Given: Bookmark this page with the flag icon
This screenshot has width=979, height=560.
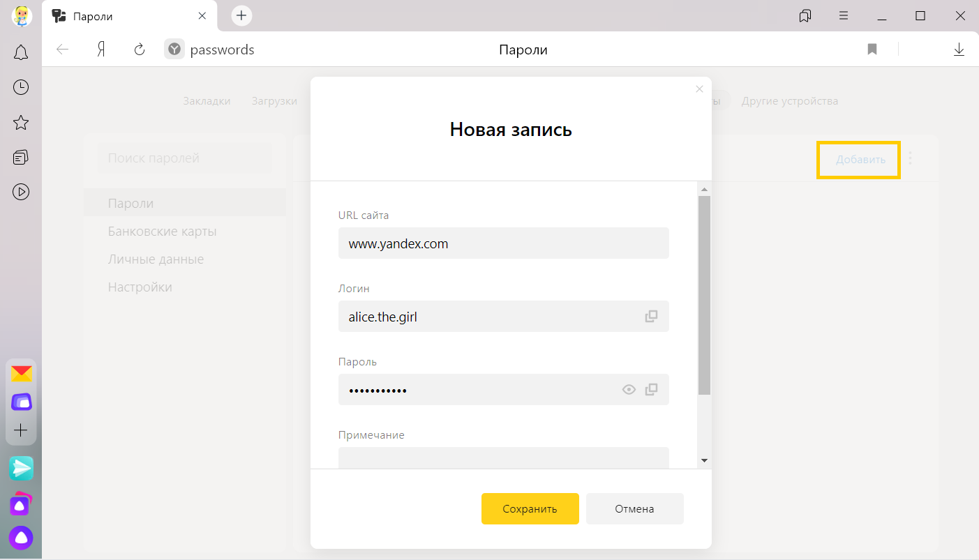Looking at the screenshot, I should coord(872,50).
